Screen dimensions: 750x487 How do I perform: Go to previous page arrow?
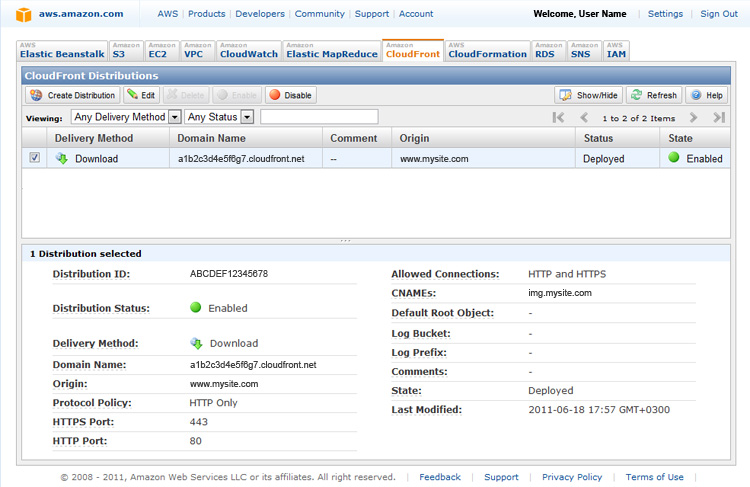point(584,117)
